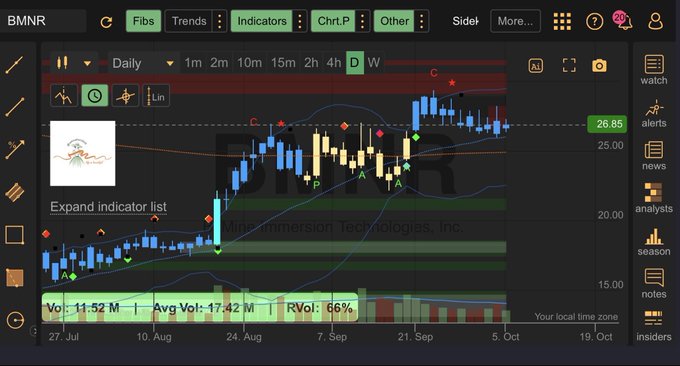Screen dimensions: 680x366
Task: Toggle the Lin linear scale button
Action: point(156,96)
